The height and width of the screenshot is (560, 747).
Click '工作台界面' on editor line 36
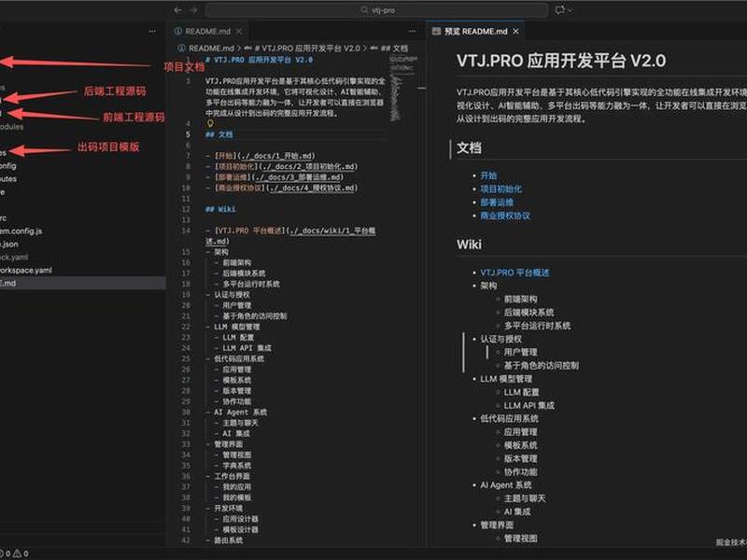coord(232,476)
